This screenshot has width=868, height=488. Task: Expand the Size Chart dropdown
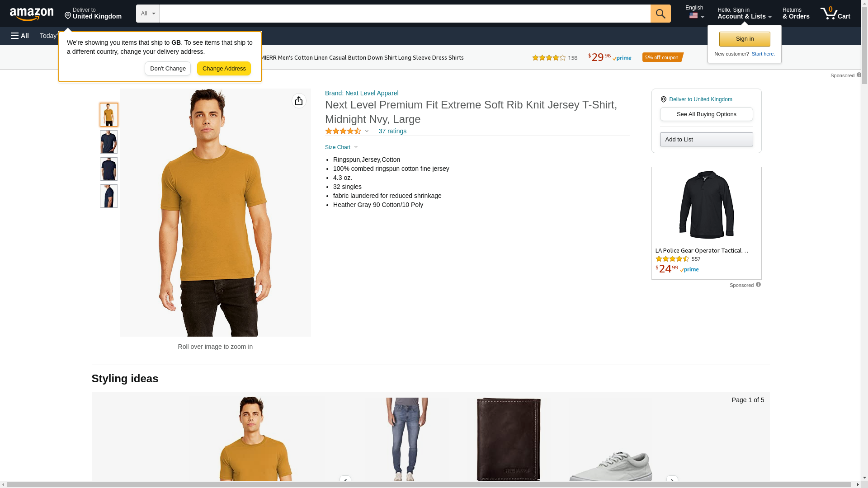point(341,147)
